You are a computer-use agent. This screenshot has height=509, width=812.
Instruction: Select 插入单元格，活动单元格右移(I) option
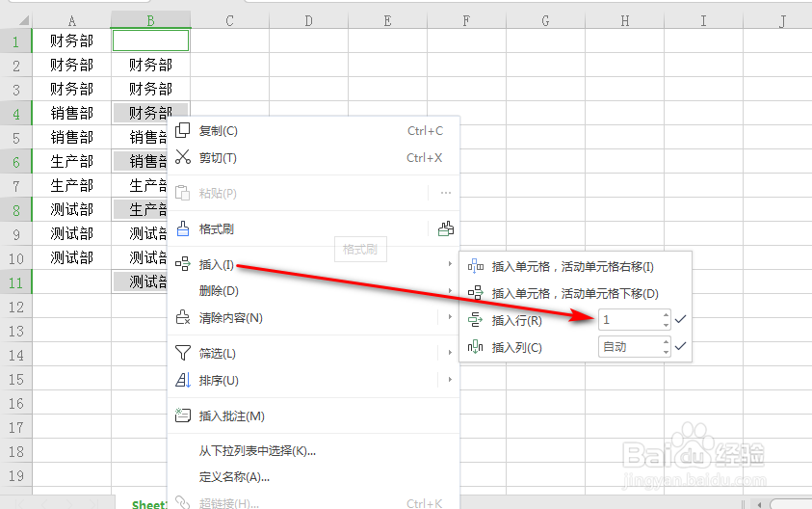pos(575,266)
